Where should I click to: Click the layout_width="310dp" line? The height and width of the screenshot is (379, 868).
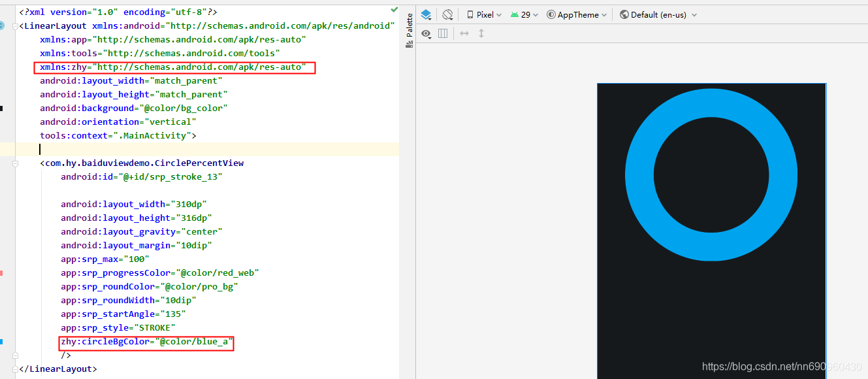134,204
